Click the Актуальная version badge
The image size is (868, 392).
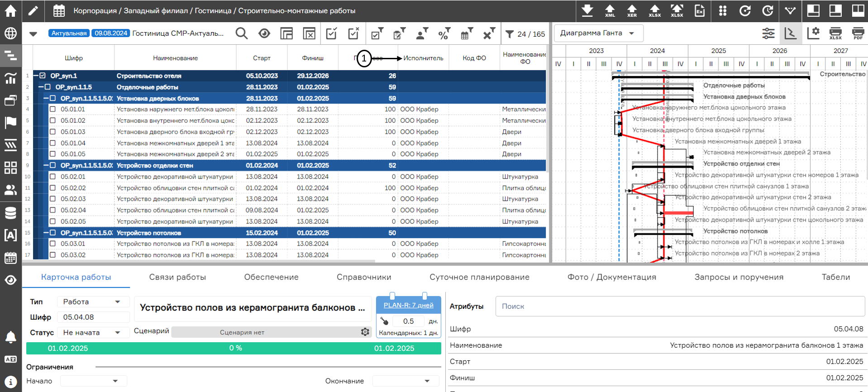pos(69,33)
